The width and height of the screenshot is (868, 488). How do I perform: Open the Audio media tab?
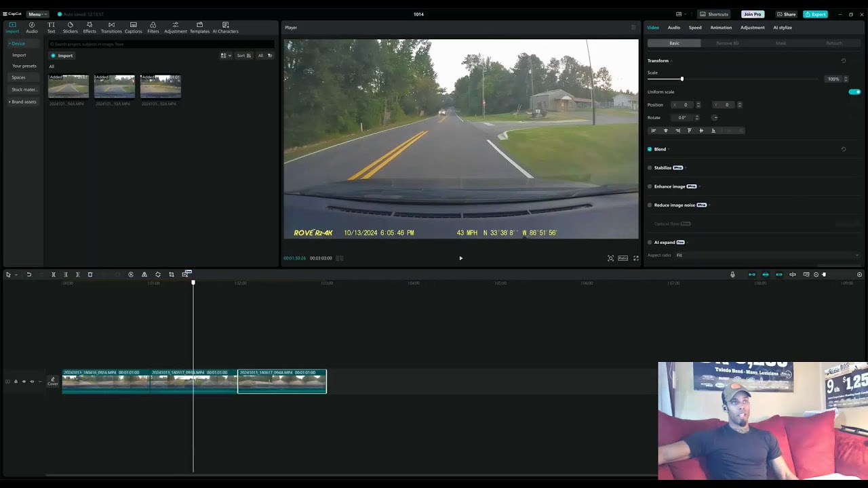pos(32,27)
